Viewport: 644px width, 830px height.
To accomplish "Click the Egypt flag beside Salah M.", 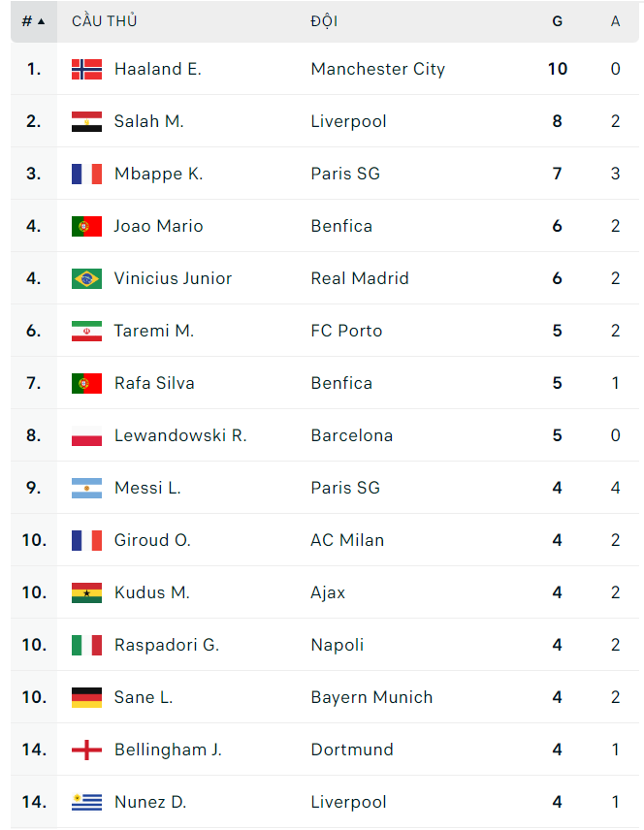I will click(x=86, y=121).
